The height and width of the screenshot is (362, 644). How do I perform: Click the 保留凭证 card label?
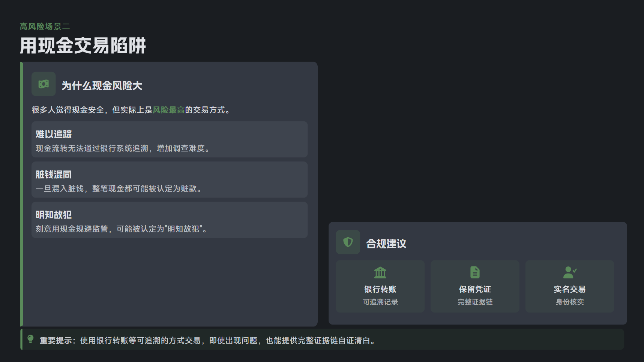(x=475, y=289)
